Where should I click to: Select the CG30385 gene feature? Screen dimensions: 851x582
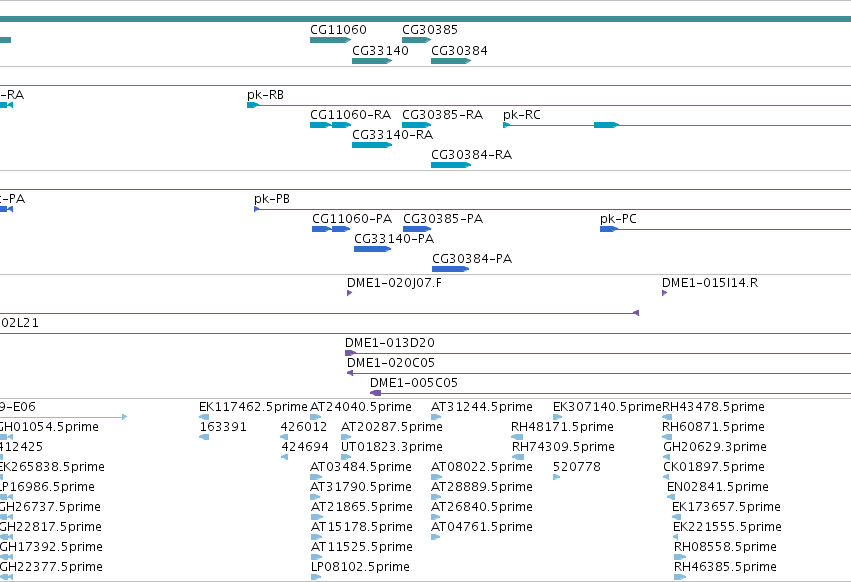click(416, 40)
